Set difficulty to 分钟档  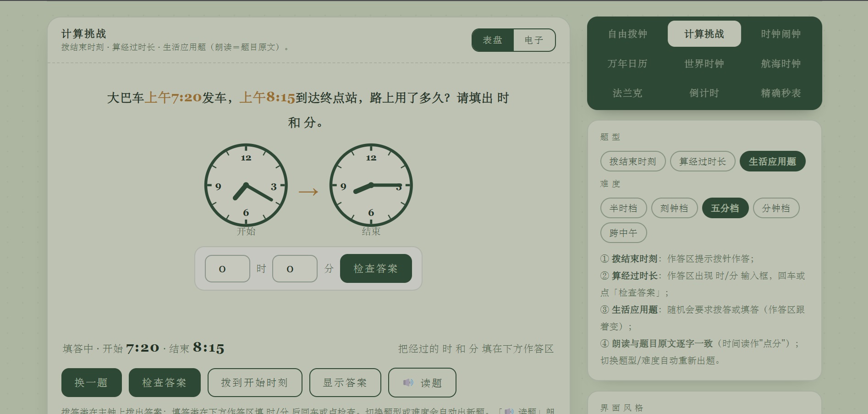tap(776, 208)
